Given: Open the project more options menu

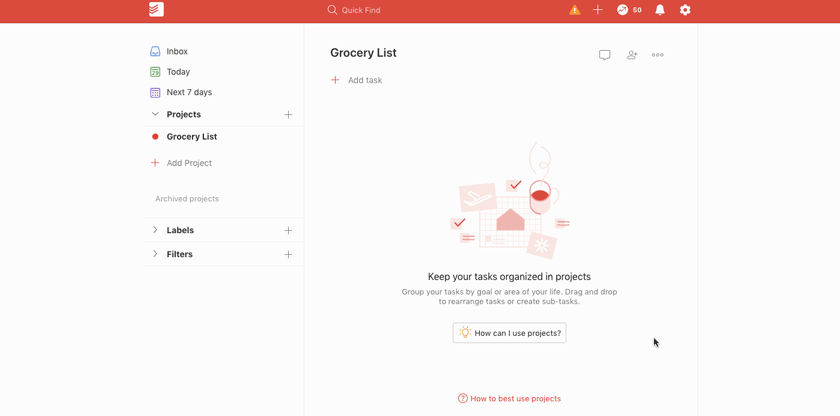Looking at the screenshot, I should pos(658,55).
